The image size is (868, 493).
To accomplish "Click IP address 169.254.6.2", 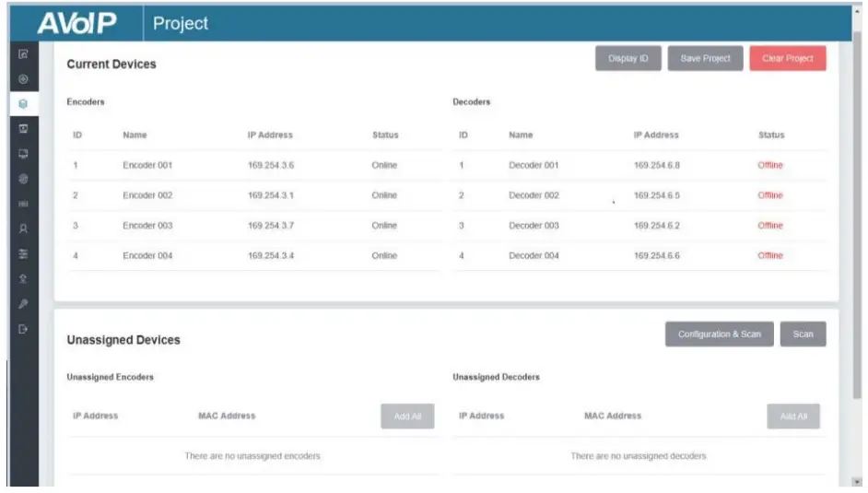I will (x=657, y=225).
